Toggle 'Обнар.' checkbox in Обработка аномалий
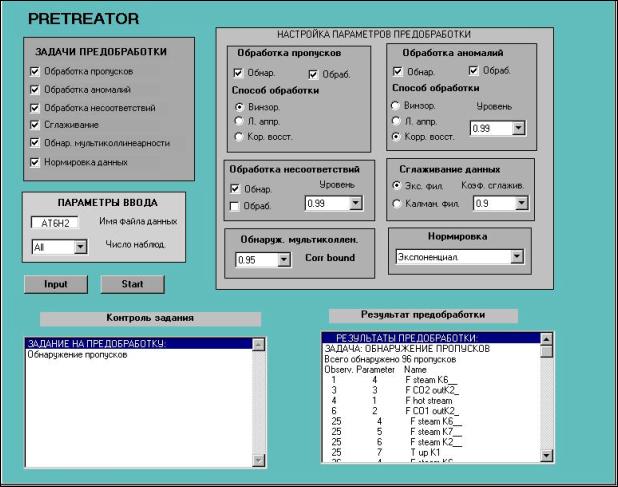Screen dimensions: 618x487 click(398, 71)
